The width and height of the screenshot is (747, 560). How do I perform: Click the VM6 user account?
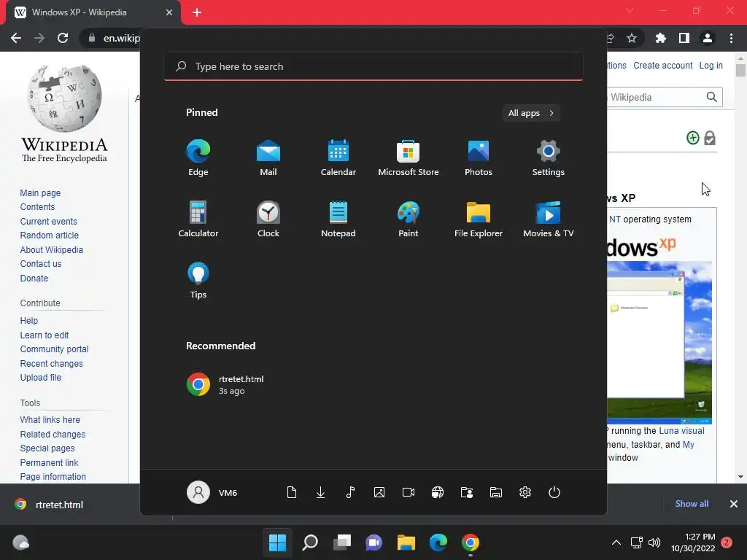[x=212, y=492]
